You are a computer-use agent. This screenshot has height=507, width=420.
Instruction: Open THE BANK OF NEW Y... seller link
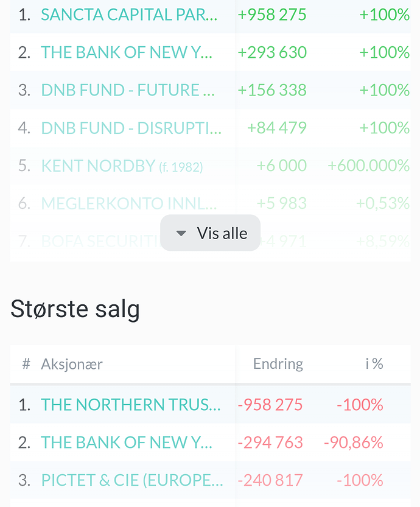tap(127, 442)
